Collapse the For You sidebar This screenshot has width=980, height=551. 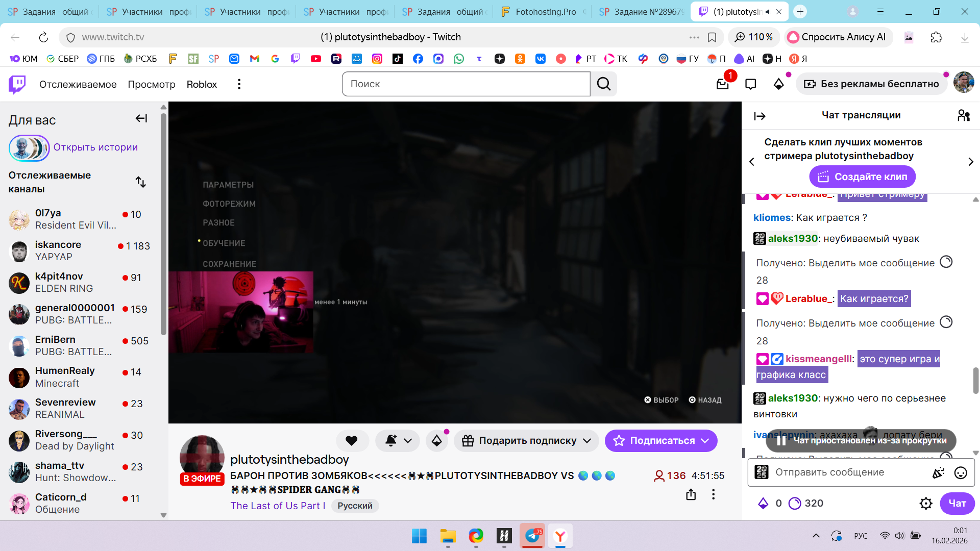click(x=141, y=119)
